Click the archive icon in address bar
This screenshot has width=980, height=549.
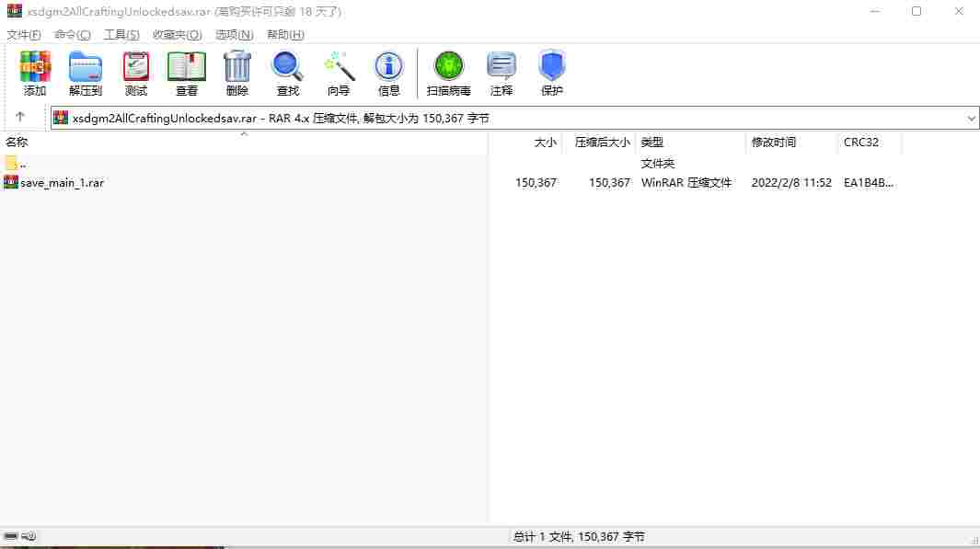click(x=61, y=118)
